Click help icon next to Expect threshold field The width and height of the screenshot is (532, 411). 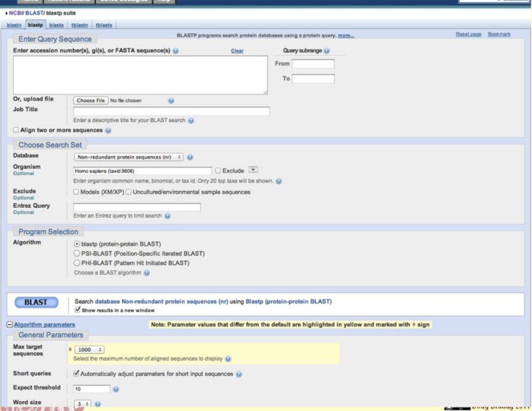point(116,388)
